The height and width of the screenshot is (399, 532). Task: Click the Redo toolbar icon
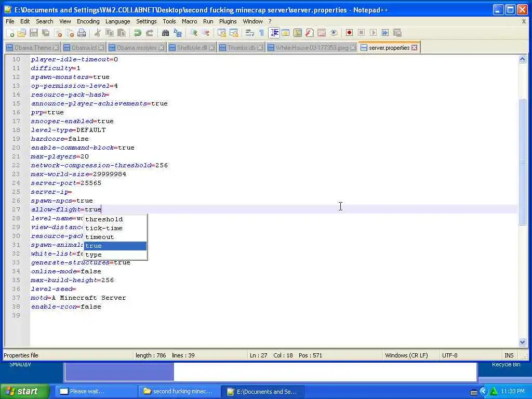coord(150,33)
